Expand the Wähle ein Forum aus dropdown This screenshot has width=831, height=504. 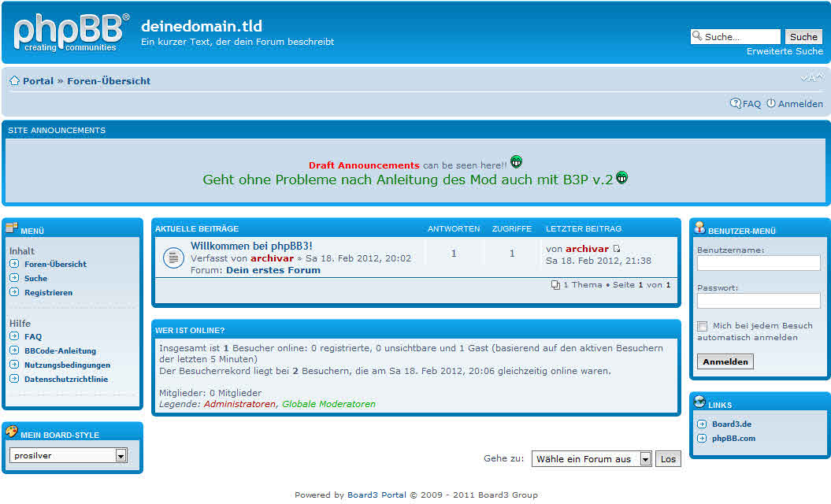pos(645,459)
